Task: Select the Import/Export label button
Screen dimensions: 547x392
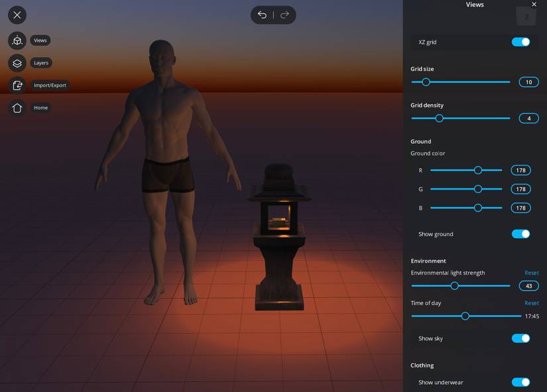Action: (50, 85)
